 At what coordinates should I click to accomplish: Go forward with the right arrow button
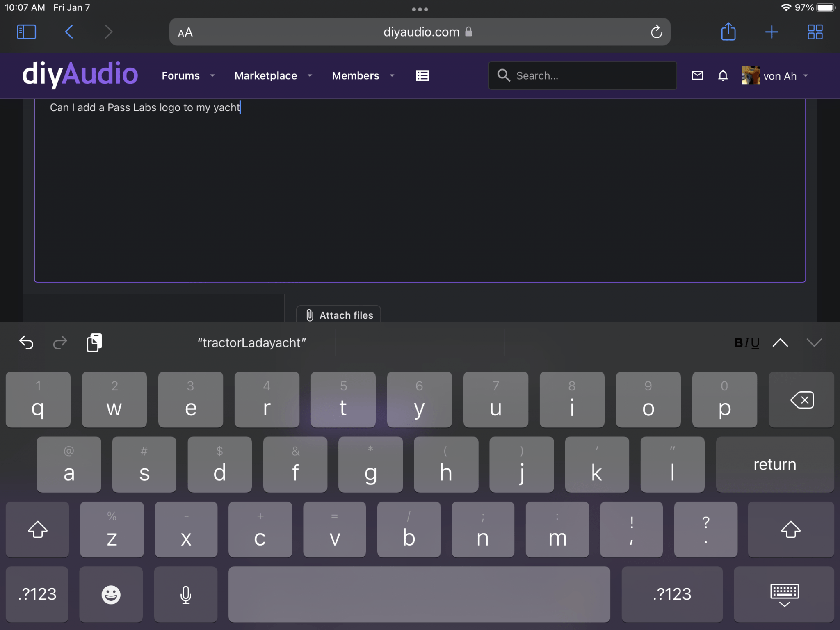108,32
